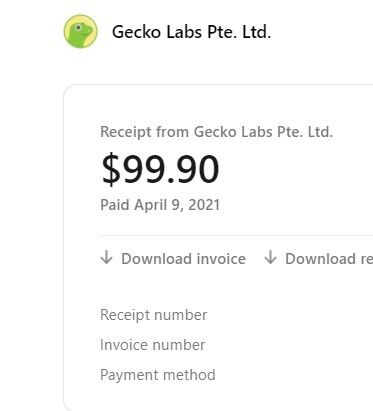Screen dimensions: 373x411
Task: Click the Download invoice arrow icon
Action: click(x=107, y=258)
